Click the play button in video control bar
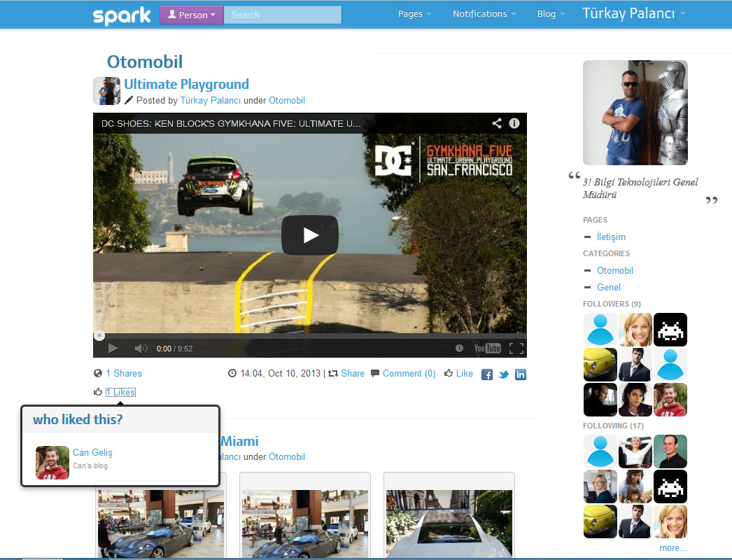The width and height of the screenshot is (732, 560). click(113, 349)
